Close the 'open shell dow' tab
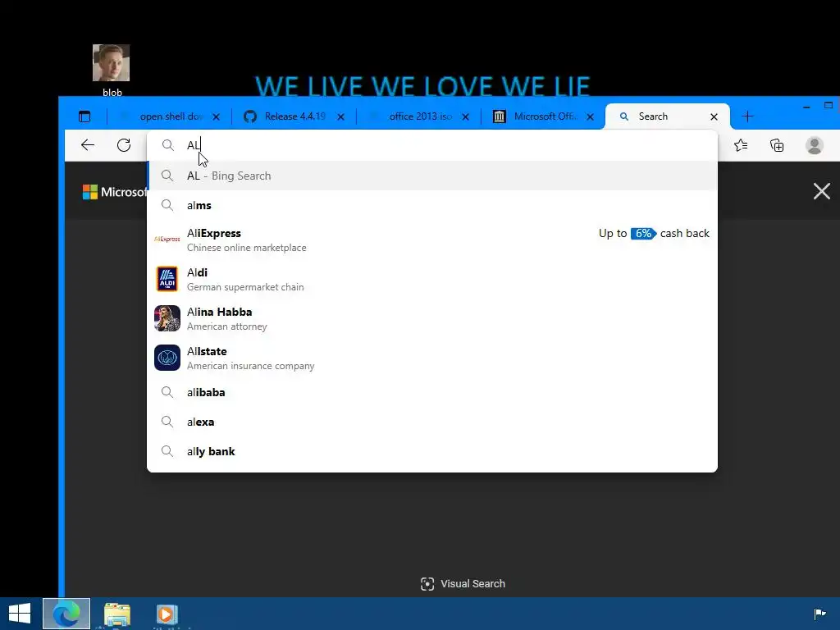Screen dimensions: 840x630 (216, 116)
